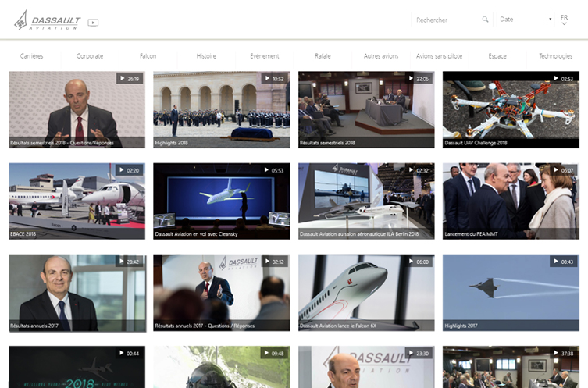Select the Espace category tab
588x388 pixels.
[497, 56]
